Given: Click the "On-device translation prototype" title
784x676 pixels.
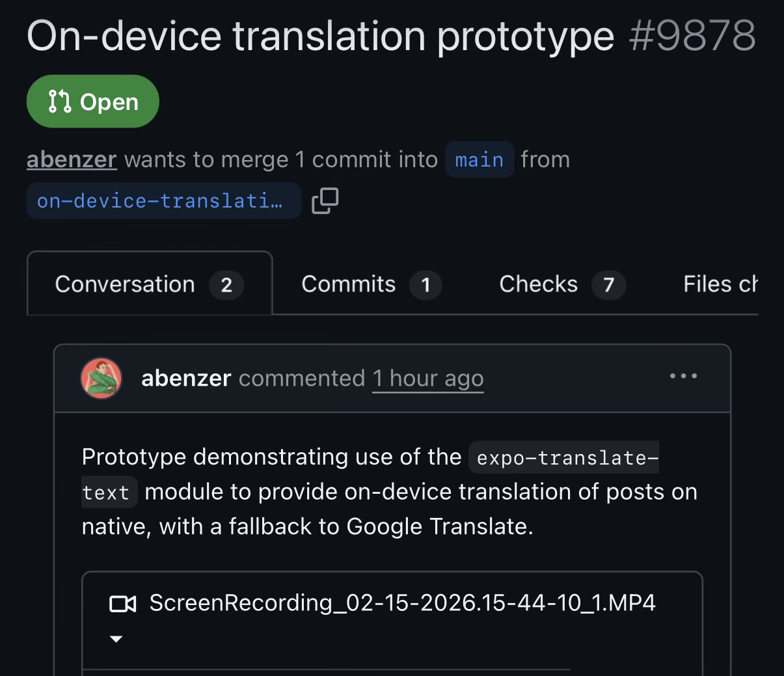Looking at the screenshot, I should click(x=320, y=35).
